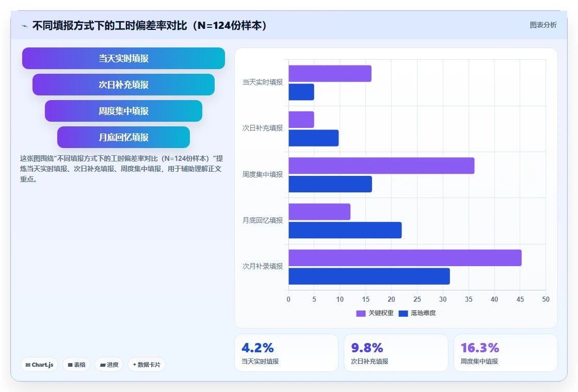Click the blue bar for 当天实时填报
Screen dimensions: 578x392
(301, 92)
